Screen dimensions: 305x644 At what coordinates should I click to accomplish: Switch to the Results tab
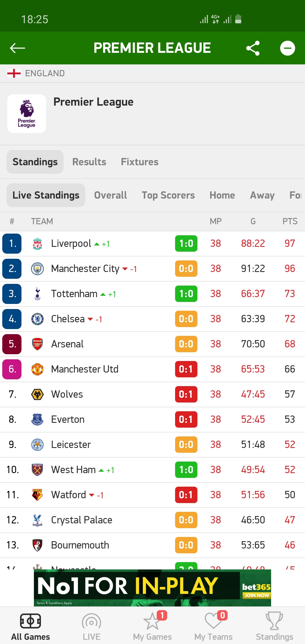pos(89,162)
